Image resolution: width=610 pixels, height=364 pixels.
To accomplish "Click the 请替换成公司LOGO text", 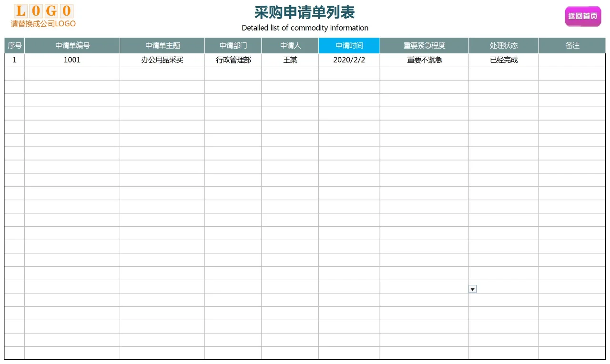I will pos(42,21).
